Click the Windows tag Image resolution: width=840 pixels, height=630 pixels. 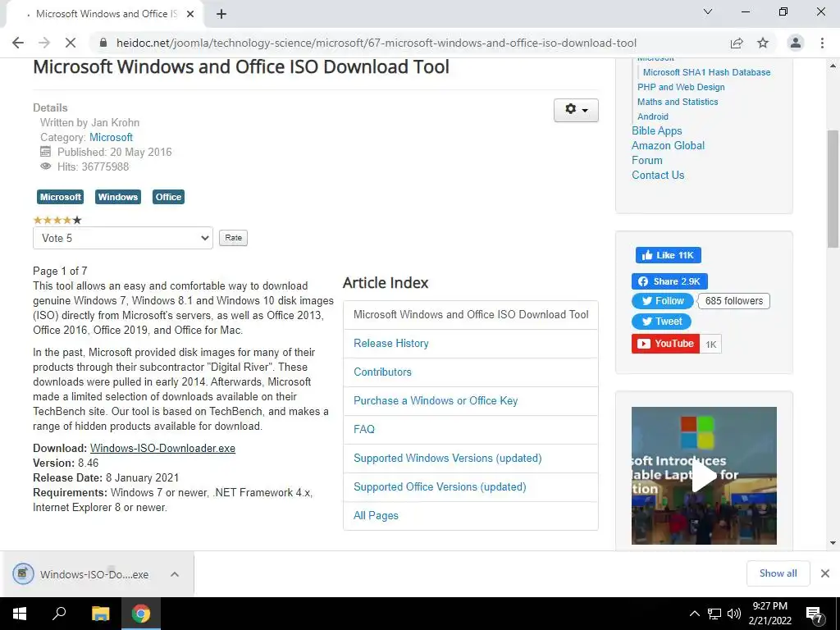[118, 197]
